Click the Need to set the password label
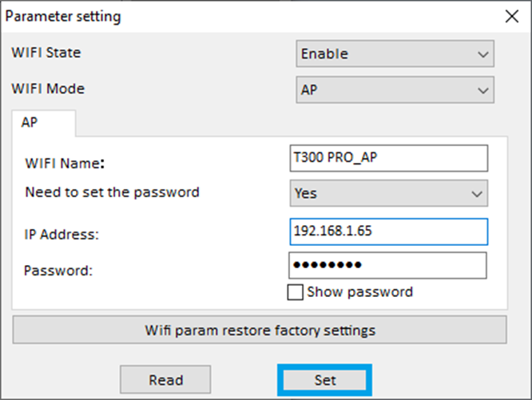 [113, 192]
